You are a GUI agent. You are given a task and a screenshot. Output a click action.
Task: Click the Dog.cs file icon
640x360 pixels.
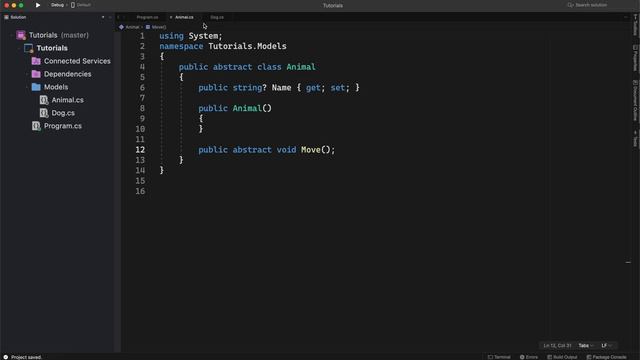(x=44, y=113)
